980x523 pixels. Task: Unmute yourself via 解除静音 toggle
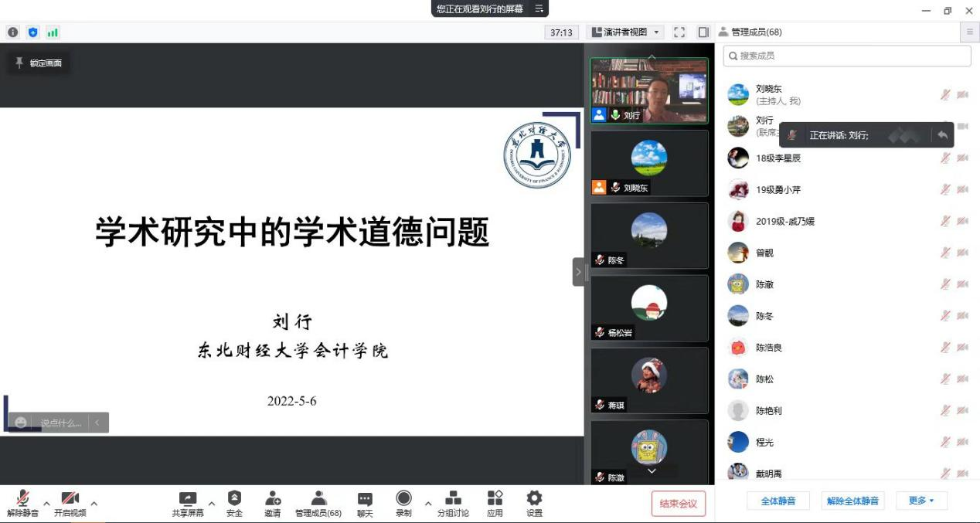coord(22,503)
